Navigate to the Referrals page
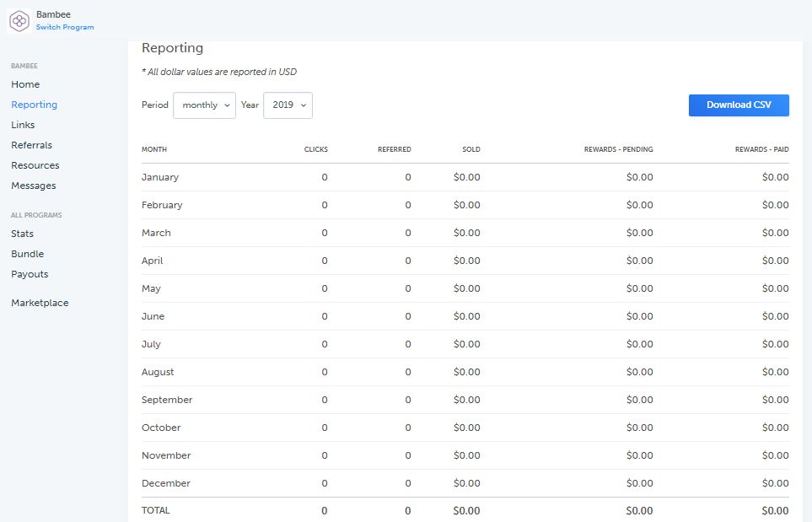812x522 pixels. [31, 145]
